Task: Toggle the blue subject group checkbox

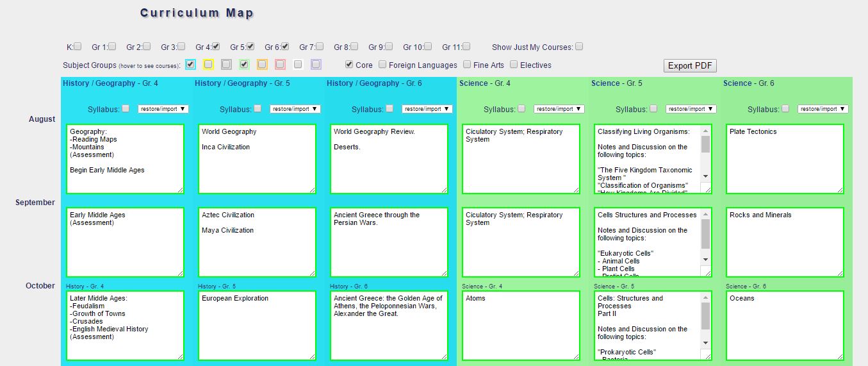Action: (190, 65)
